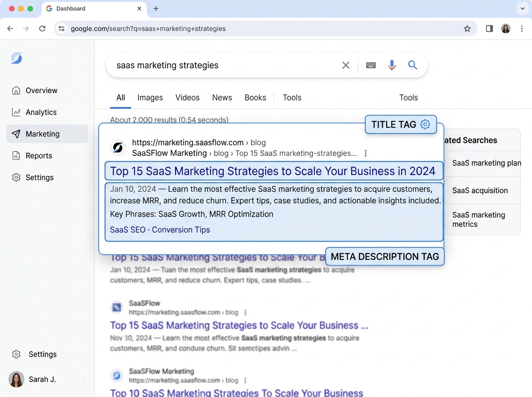Open the browser profile avatar
The image size is (532, 397).
(x=506, y=29)
